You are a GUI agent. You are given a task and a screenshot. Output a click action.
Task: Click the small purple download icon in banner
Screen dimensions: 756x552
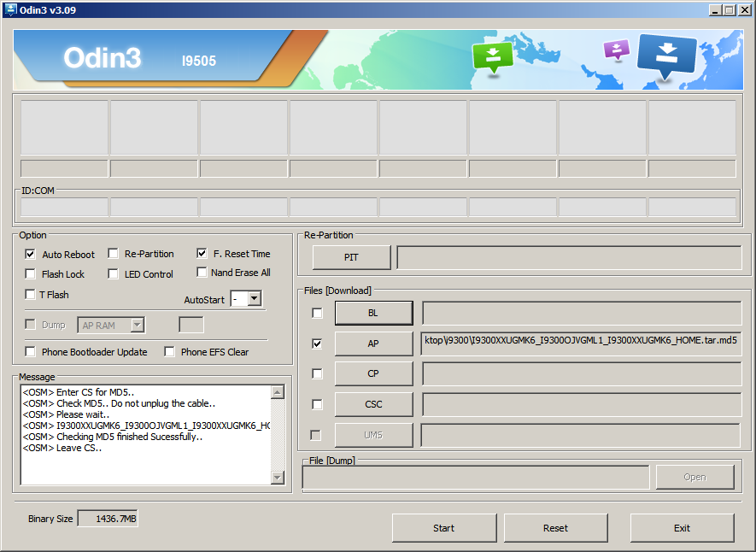616,50
